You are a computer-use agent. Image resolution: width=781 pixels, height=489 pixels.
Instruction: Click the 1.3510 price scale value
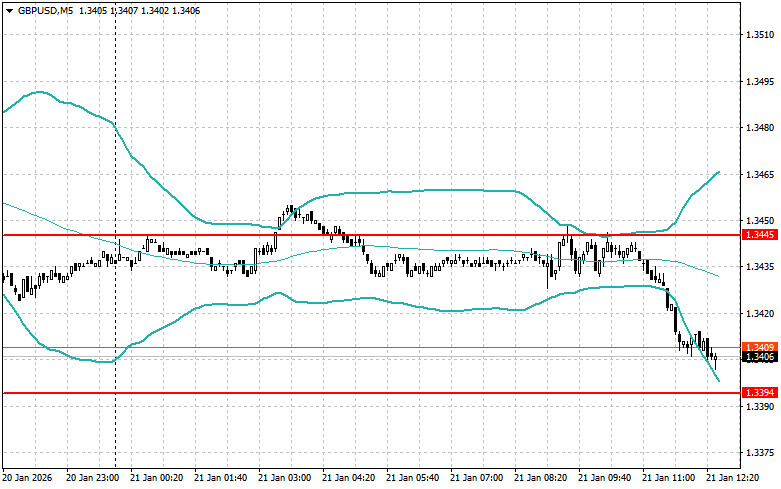click(760, 35)
